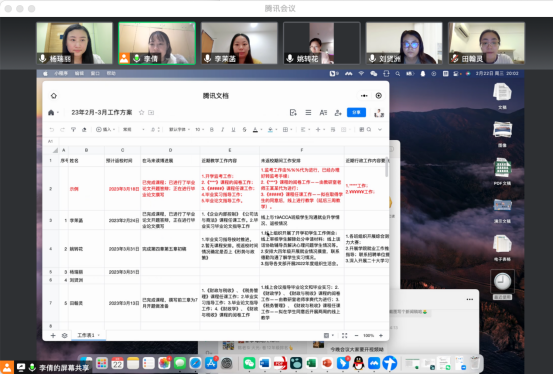This screenshot has height=375, width=554.
Task: Click the clear format eraser icon
Action: click(x=84, y=130)
